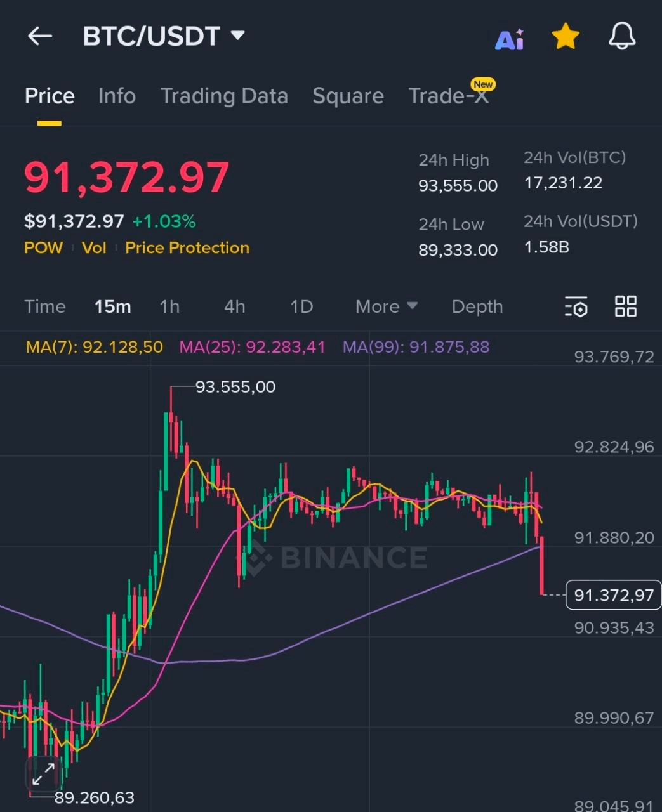
Task: Open price alert bell icon
Action: pos(621,36)
